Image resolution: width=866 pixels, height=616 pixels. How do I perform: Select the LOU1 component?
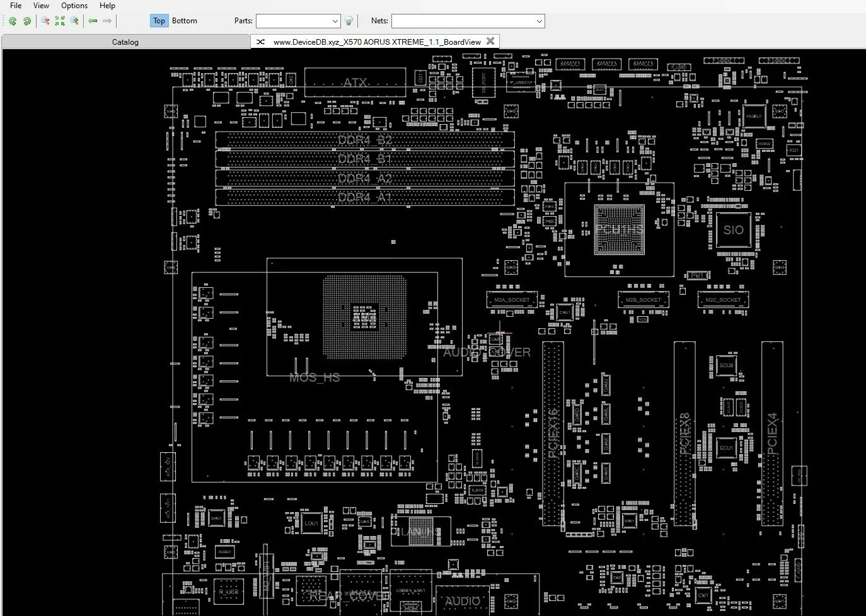pyautogui.click(x=311, y=523)
